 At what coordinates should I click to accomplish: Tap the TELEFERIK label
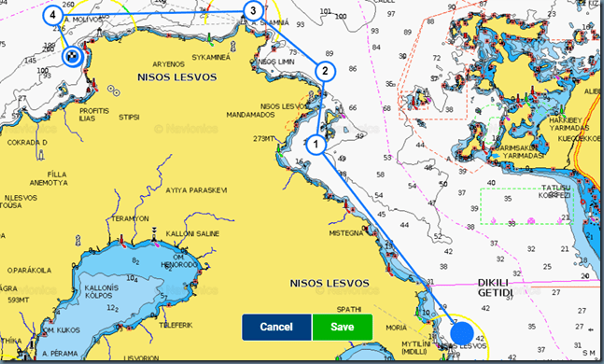coord(176,326)
